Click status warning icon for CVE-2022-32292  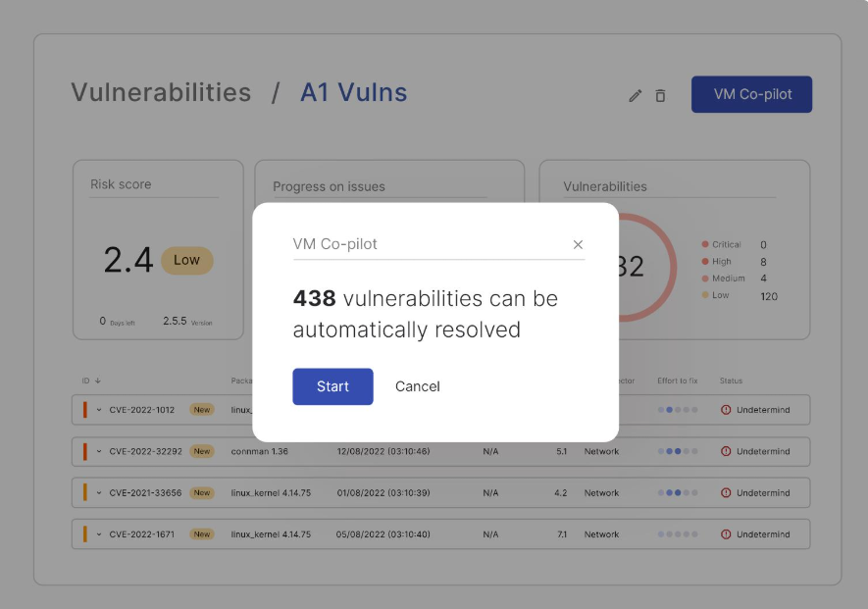pos(726,451)
